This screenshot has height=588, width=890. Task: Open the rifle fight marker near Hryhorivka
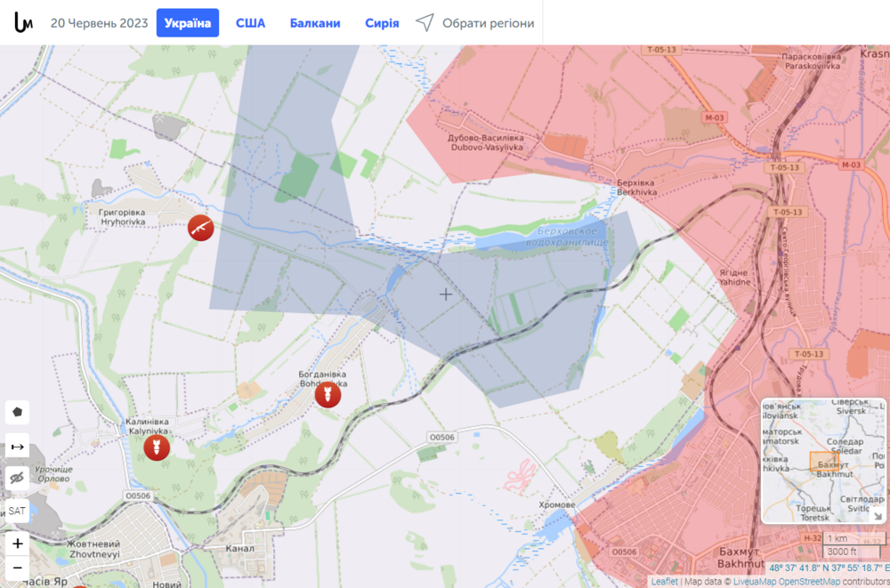[200, 228]
